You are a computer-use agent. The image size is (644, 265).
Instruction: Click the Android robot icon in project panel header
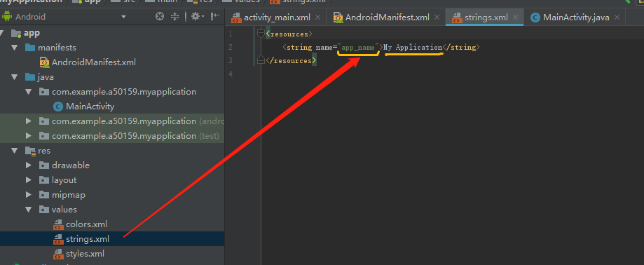tap(7, 17)
